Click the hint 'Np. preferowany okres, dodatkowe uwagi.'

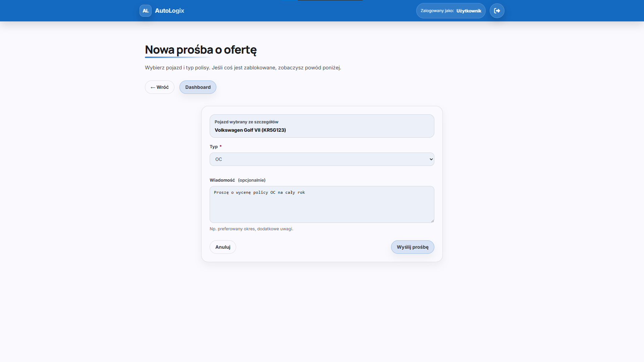click(x=252, y=229)
